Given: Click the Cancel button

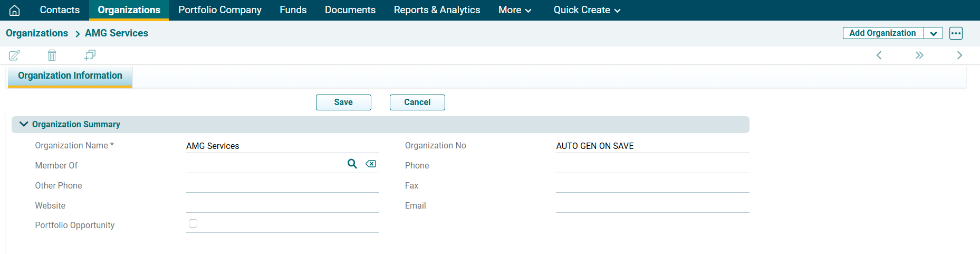Looking at the screenshot, I should tap(417, 102).
